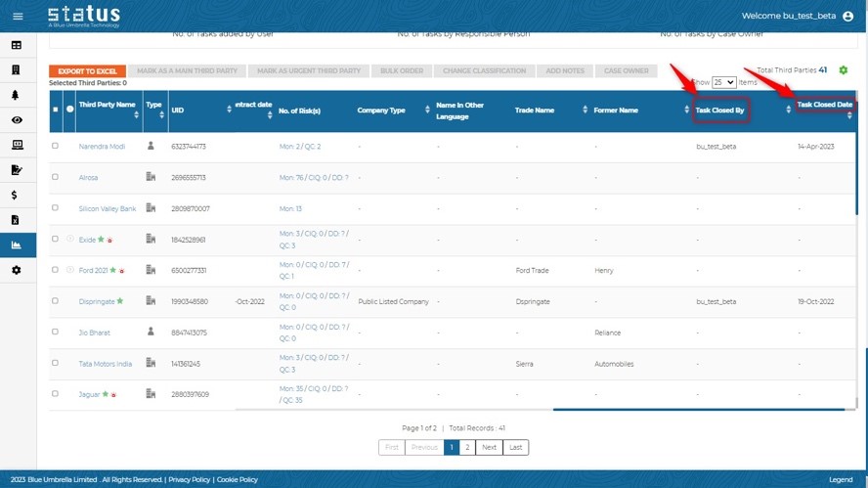
Task: Open the Legend link in footer
Action: (841, 480)
